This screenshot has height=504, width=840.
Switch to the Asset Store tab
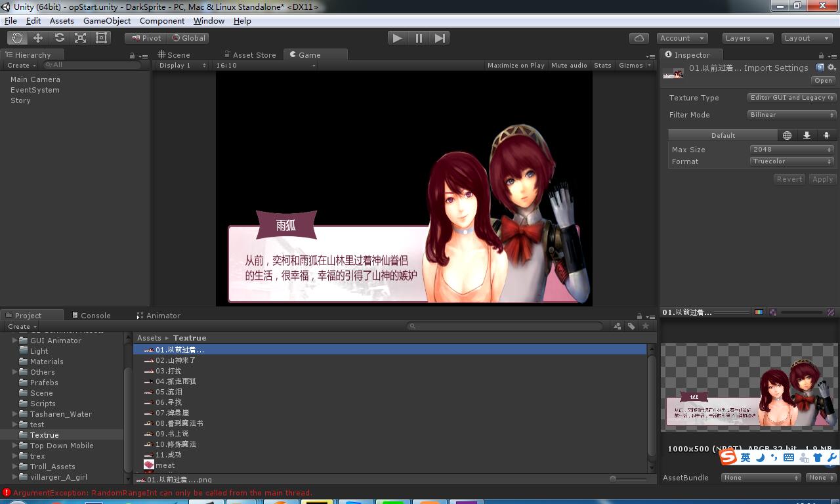[x=250, y=55]
